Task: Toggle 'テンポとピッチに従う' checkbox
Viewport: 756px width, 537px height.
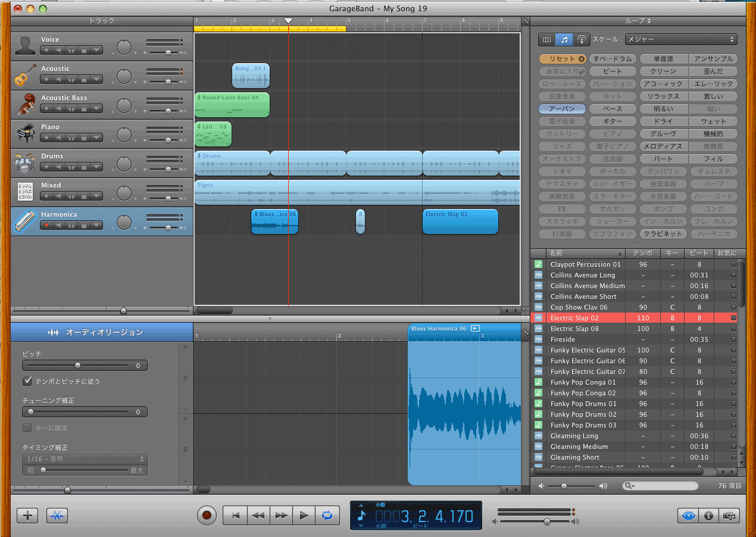Action: point(27,381)
